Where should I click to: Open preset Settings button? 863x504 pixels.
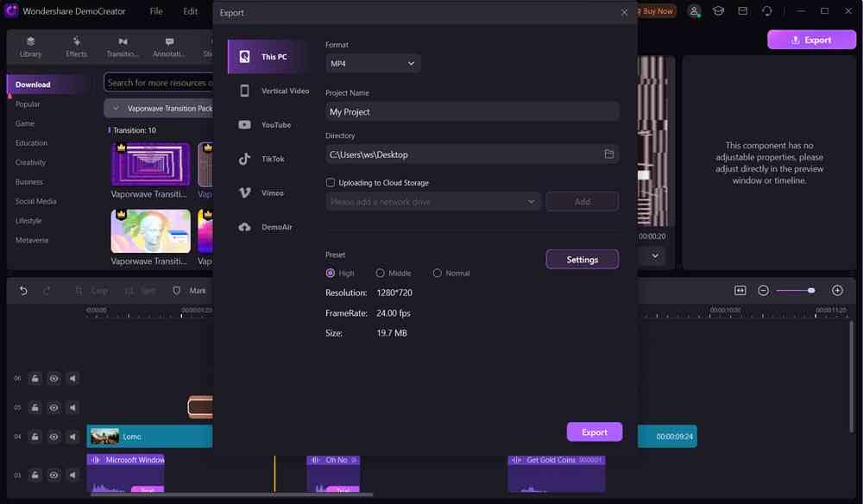pyautogui.click(x=583, y=259)
